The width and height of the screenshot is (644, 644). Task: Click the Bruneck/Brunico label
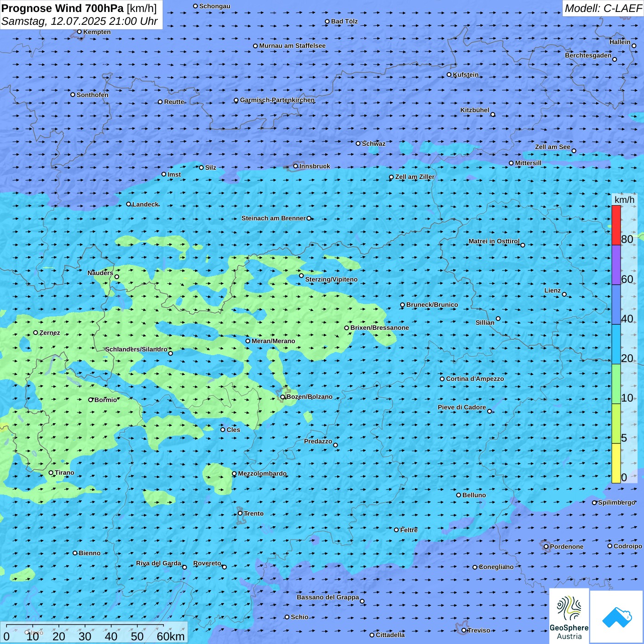432,305
